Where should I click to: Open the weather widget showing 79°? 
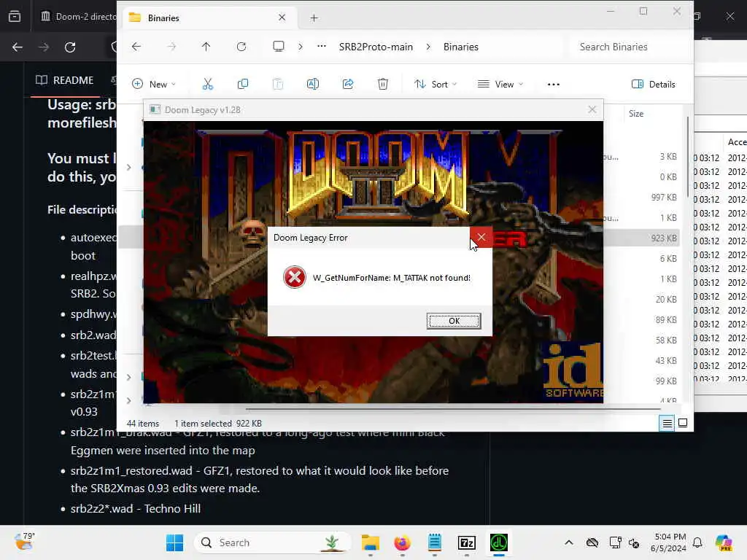[x=25, y=542]
